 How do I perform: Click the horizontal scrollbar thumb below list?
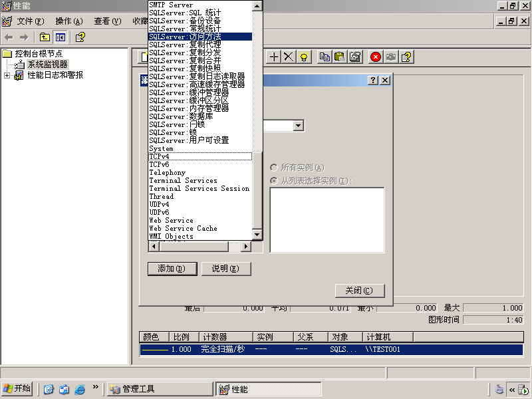pyautogui.click(x=194, y=246)
